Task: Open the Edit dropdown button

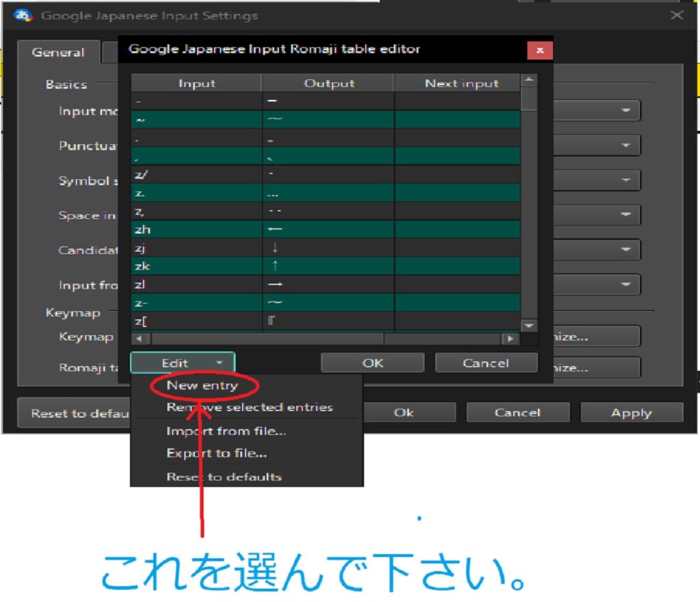Action: (183, 363)
